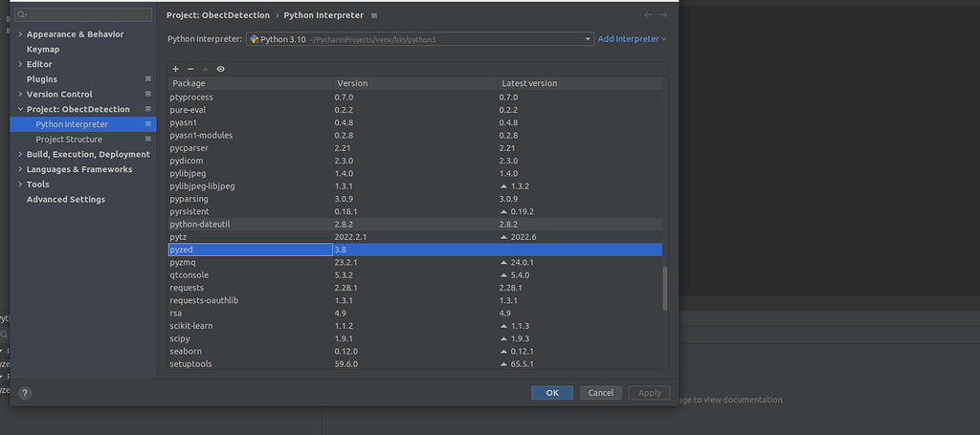Screen dimensions: 980x435
Task: Click project-level icon next to Version Control
Action: pos(148,95)
